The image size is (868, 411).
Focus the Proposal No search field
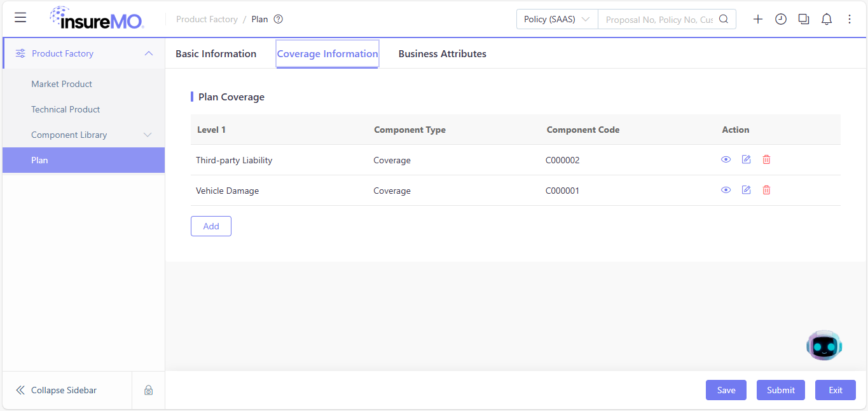(x=659, y=19)
